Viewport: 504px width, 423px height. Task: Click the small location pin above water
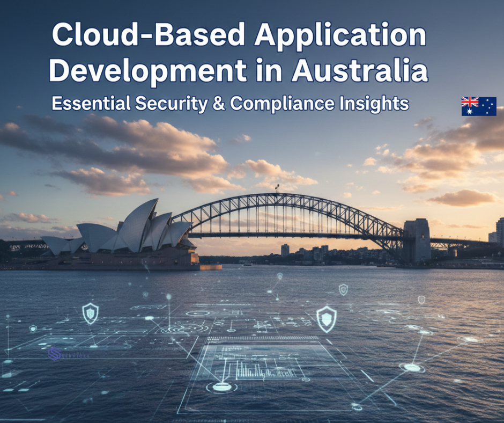point(279,277)
